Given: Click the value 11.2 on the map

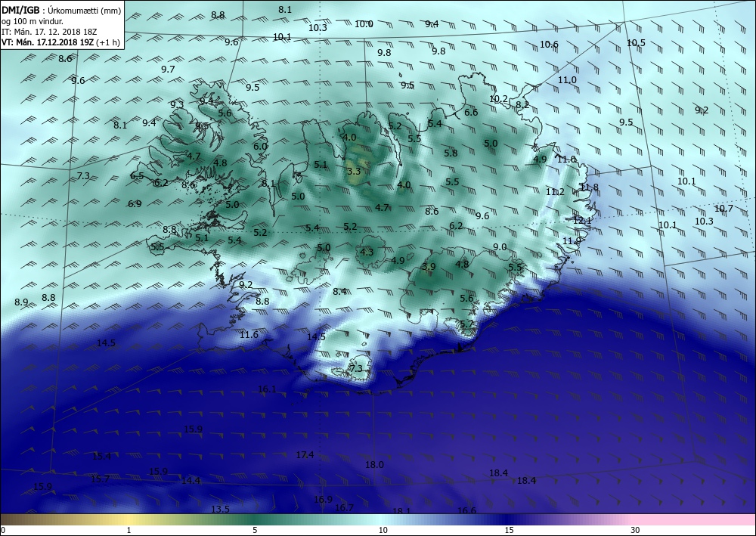Looking at the screenshot, I should [555, 192].
